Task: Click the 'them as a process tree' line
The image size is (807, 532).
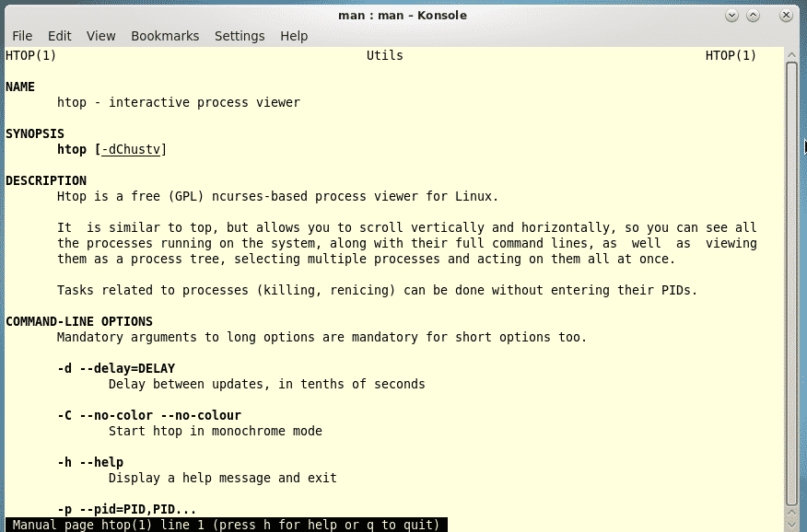Action: coord(366,259)
